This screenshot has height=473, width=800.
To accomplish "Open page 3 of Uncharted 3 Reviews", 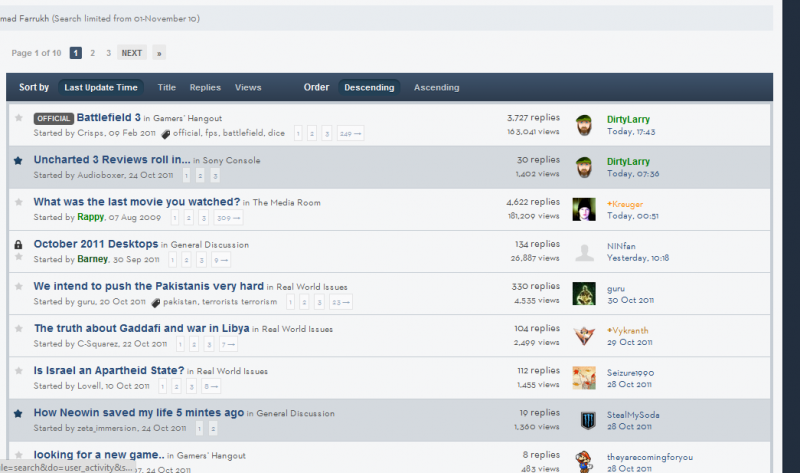I will (x=215, y=176).
